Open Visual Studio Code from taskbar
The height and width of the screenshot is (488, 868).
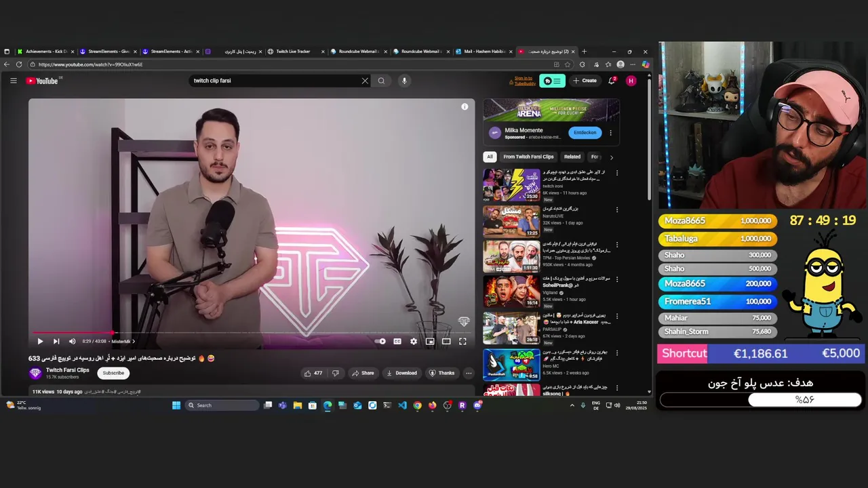pyautogui.click(x=402, y=405)
